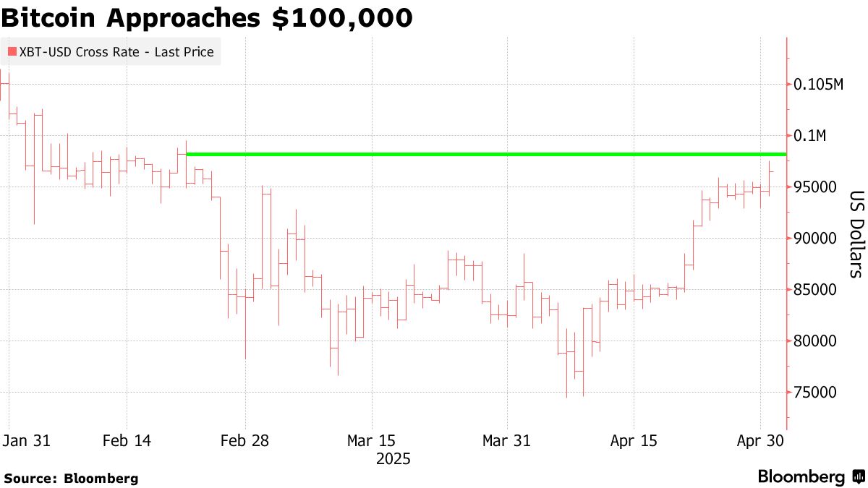Click the "Source: Bloomberg" text
This screenshot has width=868, height=488.
click(x=71, y=478)
